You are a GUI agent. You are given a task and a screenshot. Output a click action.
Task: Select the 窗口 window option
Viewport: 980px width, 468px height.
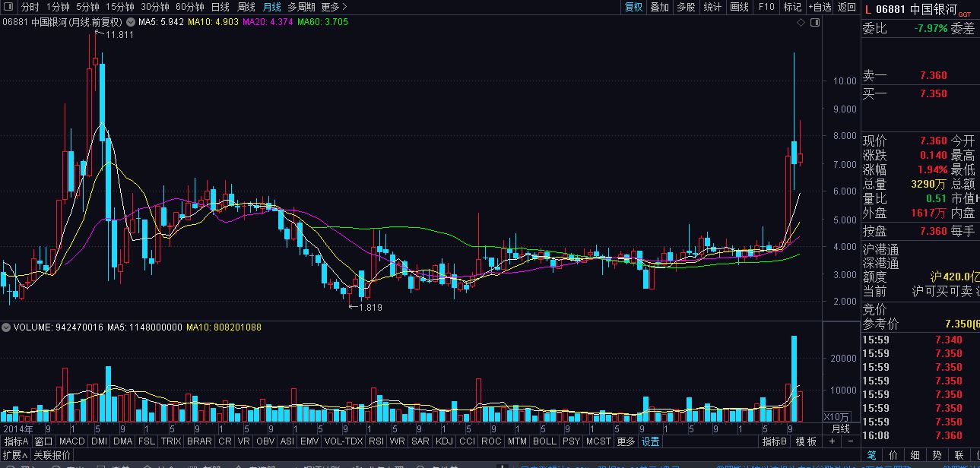coord(43,441)
